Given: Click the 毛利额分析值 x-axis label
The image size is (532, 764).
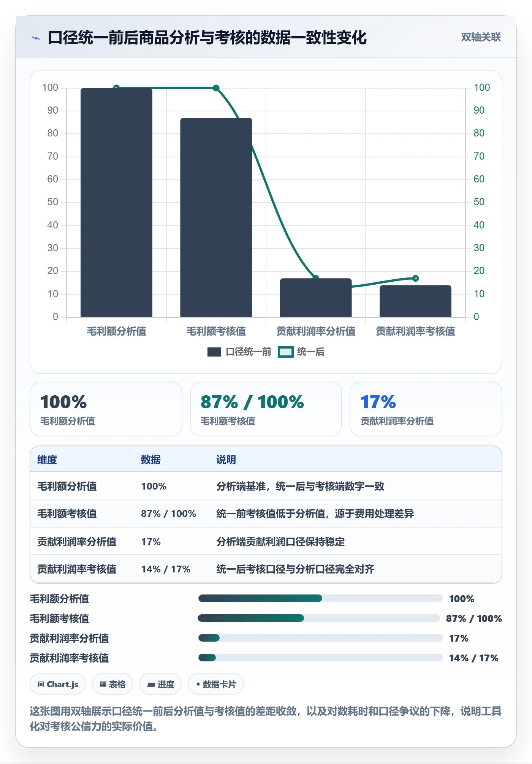Looking at the screenshot, I should click(x=116, y=331).
